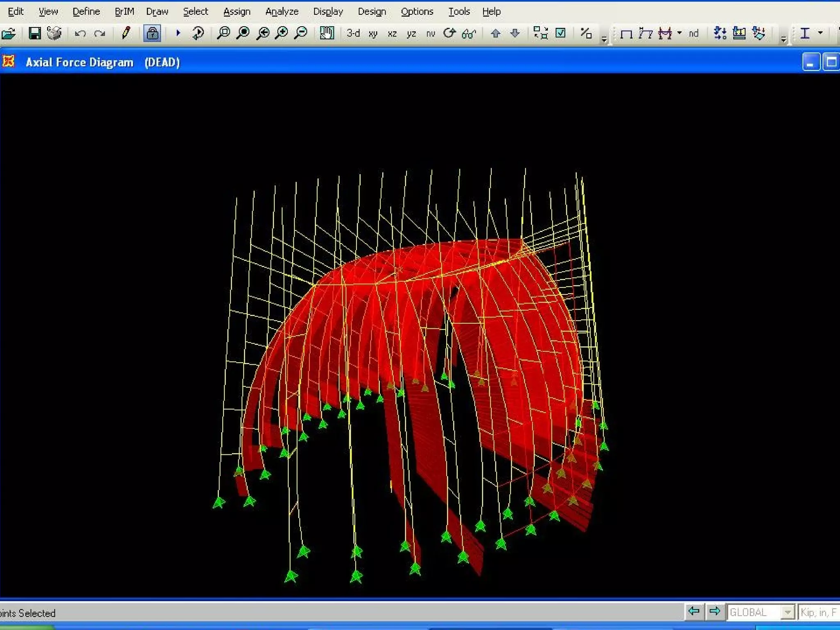Click the Perspective Toggle glasses icon

[469, 34]
